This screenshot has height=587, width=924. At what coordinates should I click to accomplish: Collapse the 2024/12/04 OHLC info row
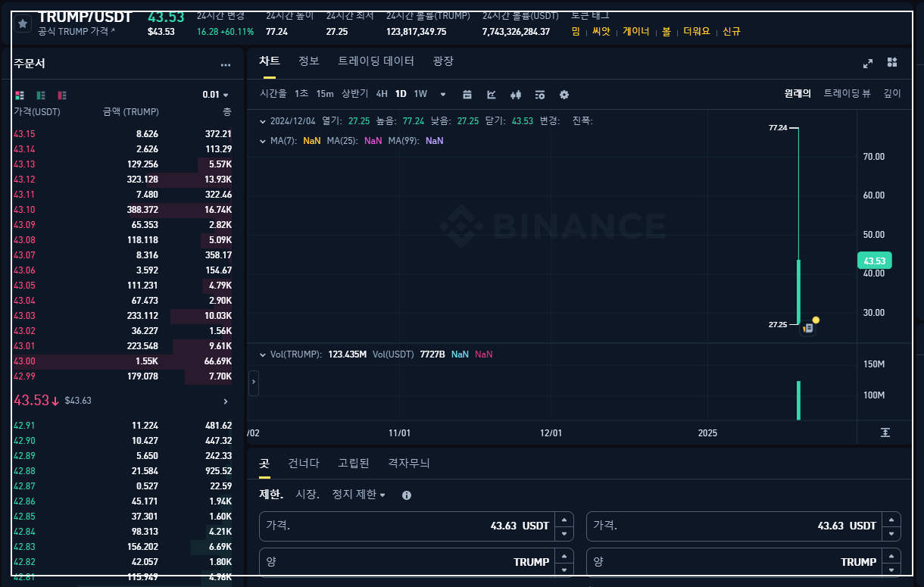tap(263, 121)
